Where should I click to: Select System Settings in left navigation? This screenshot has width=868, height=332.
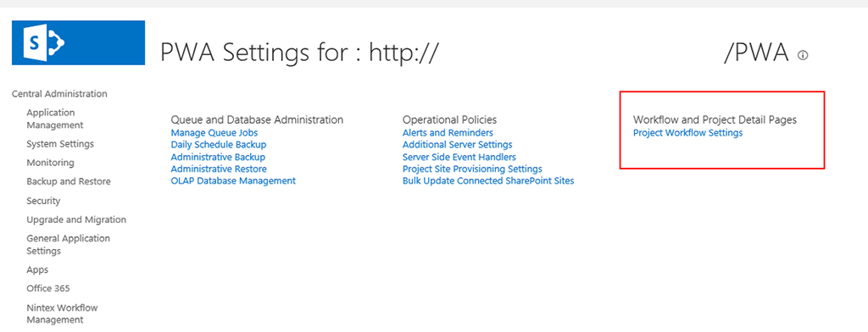[x=60, y=144]
